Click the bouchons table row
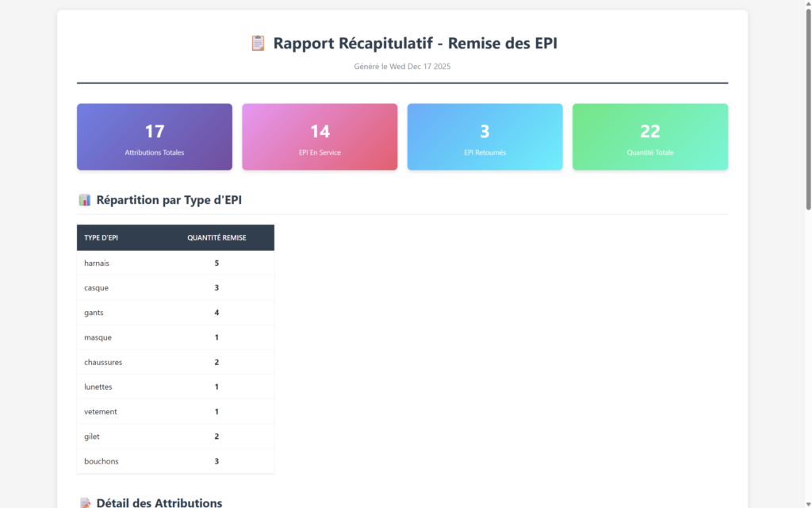The width and height of the screenshot is (812, 508). [x=175, y=461]
